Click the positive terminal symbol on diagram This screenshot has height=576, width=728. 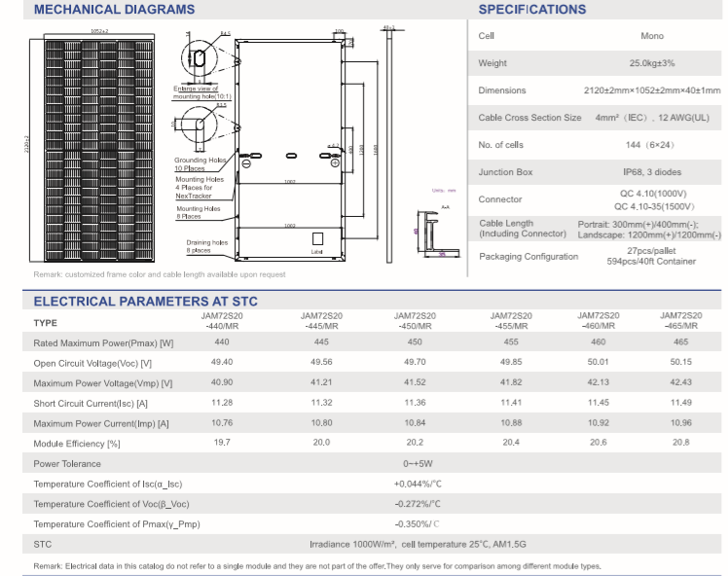[x=335, y=163]
